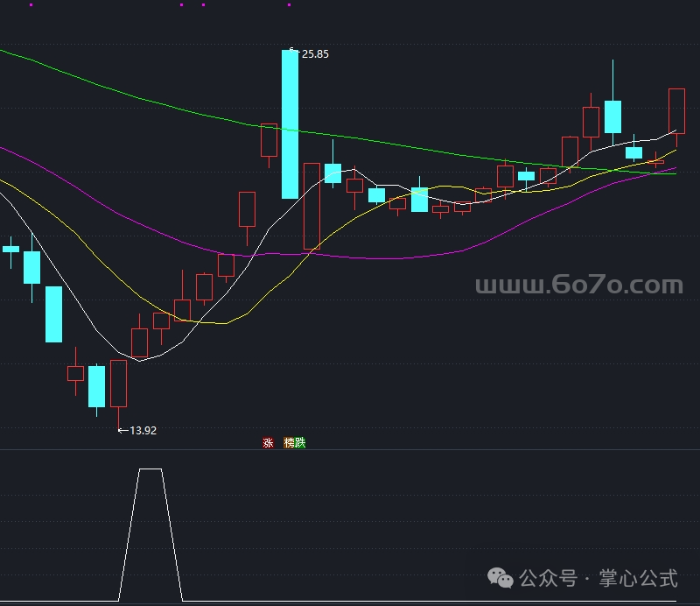
Task: Click the orange 榜 event tag
Action: tap(290, 443)
